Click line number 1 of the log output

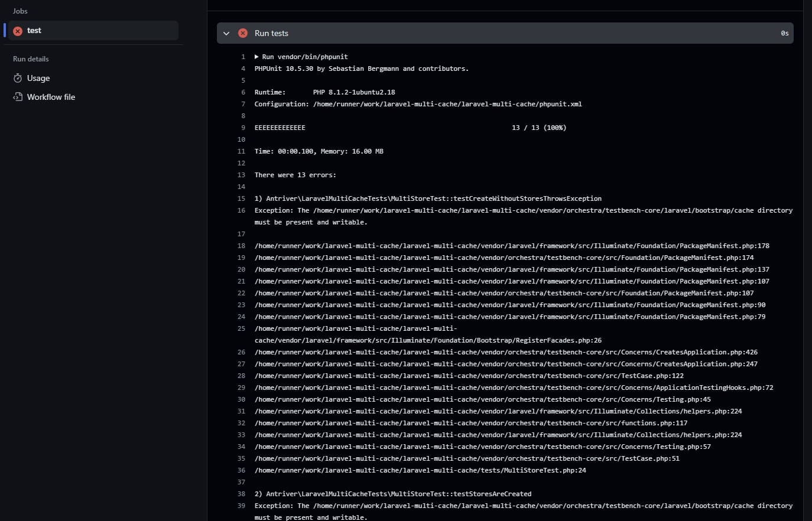(x=243, y=57)
